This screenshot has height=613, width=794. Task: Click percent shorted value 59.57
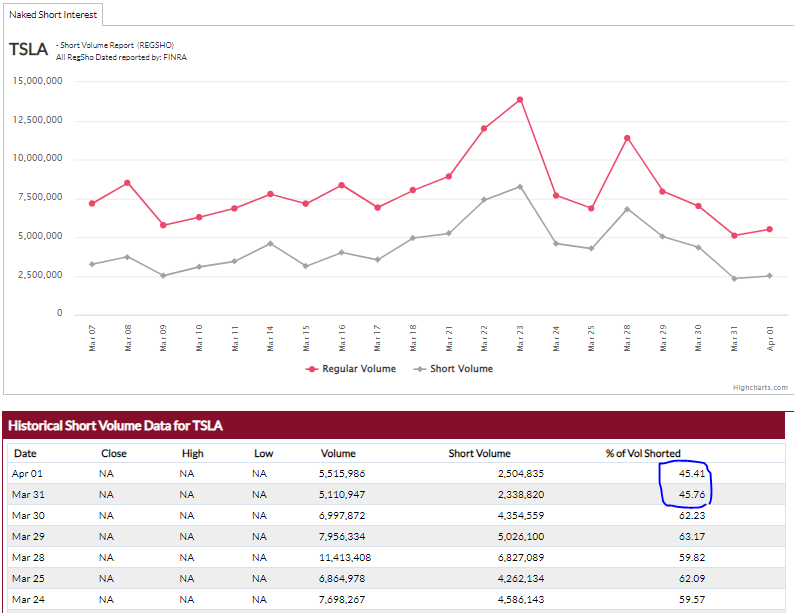[x=692, y=600]
